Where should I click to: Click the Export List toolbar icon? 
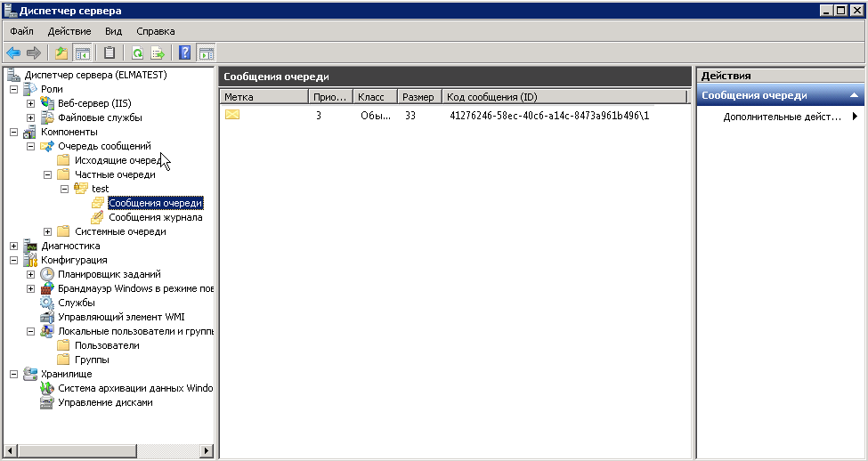[x=158, y=53]
